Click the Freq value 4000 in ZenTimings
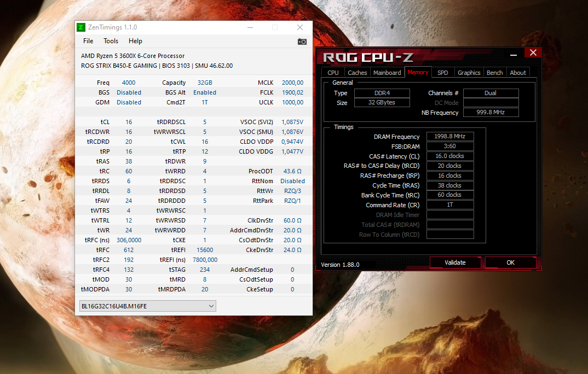Image resolution: width=588 pixels, height=374 pixels. click(129, 83)
